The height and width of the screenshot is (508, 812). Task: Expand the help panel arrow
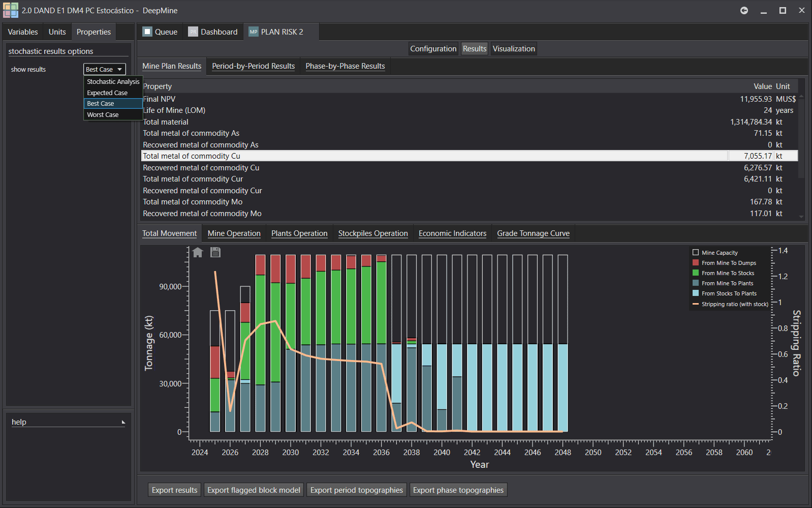(x=123, y=422)
